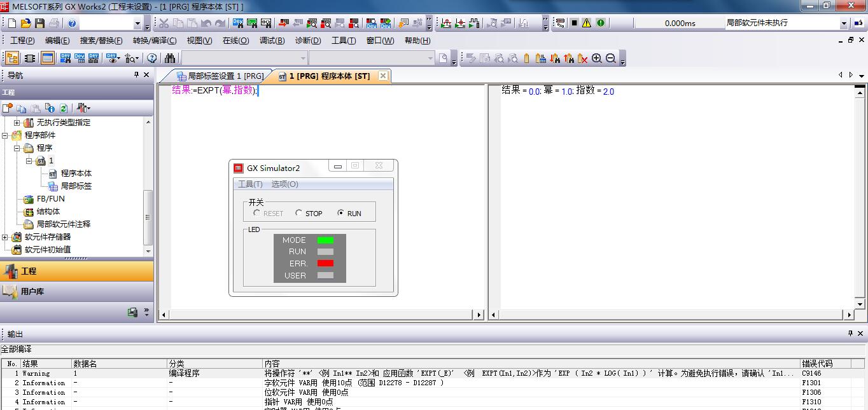Switch to 局部标签设置 1 [PRG] tab
This screenshot has width=868, height=410.
[220, 76]
